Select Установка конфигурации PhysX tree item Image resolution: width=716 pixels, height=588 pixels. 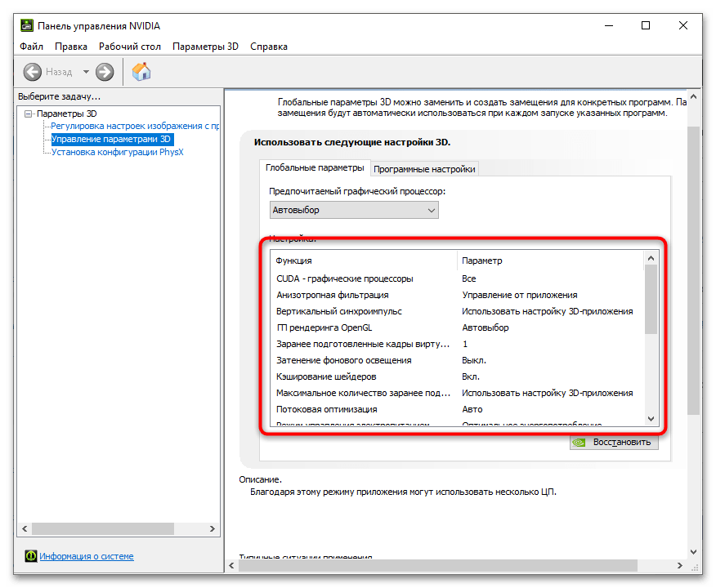[118, 152]
